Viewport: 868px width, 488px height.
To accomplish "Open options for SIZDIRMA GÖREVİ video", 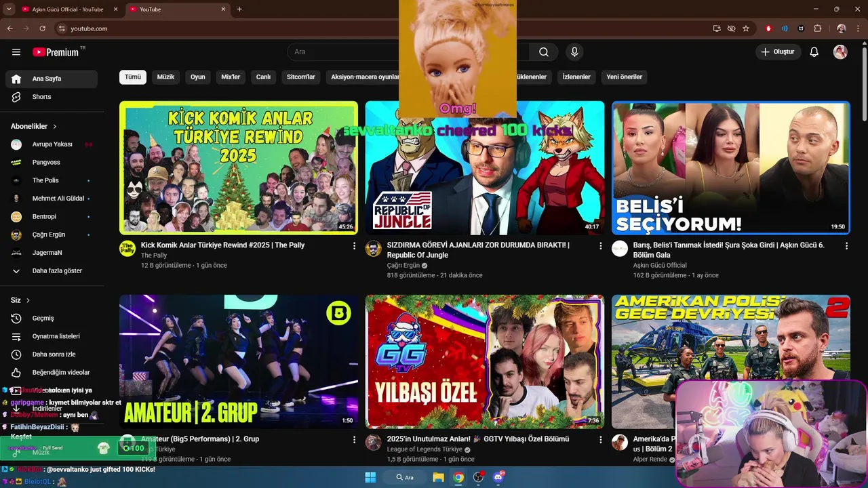I will (600, 246).
